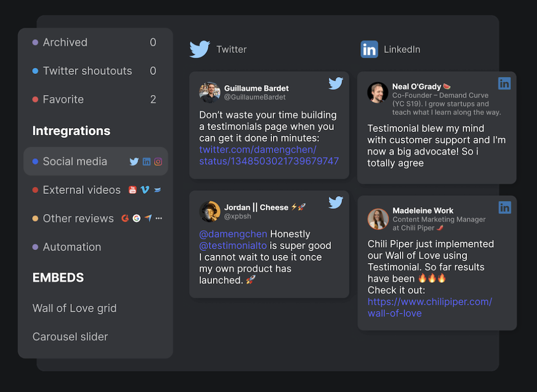Open Neal O'Grady's profile picture

378,93
